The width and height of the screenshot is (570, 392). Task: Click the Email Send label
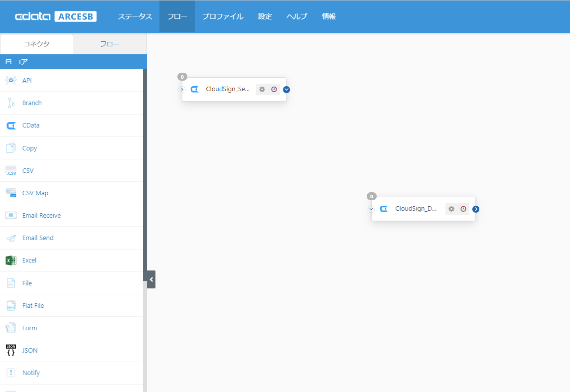tap(38, 238)
